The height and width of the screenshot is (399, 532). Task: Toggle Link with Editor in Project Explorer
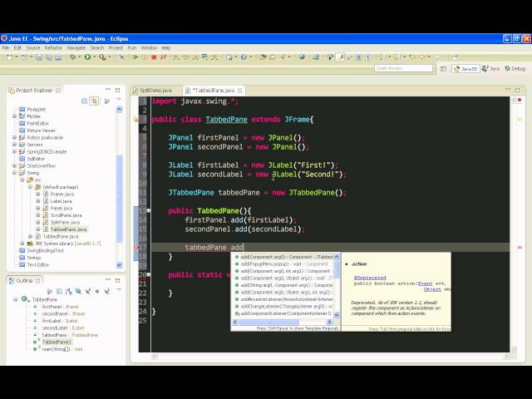[94, 101]
